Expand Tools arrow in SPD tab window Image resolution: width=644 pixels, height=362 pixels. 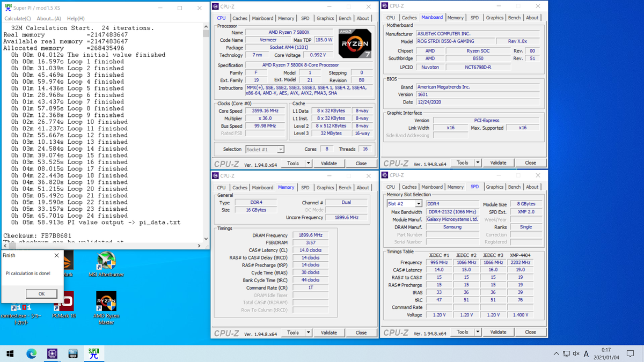478,332
